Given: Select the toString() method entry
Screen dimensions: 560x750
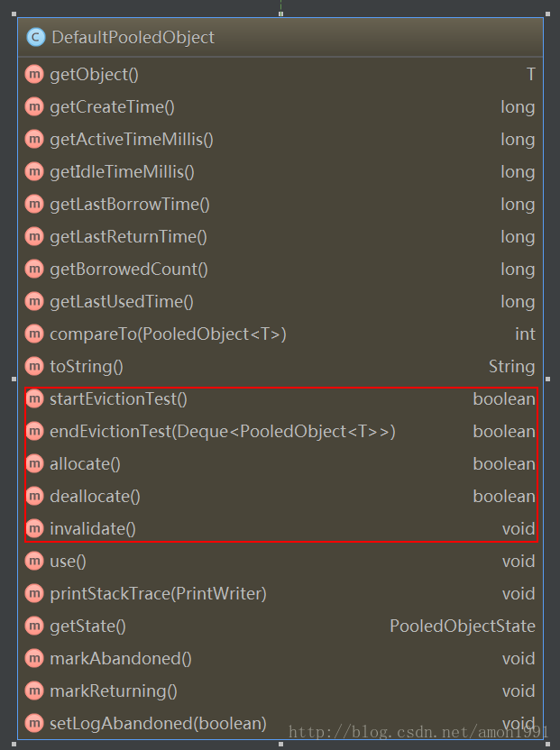Looking at the screenshot, I should [x=280, y=366].
